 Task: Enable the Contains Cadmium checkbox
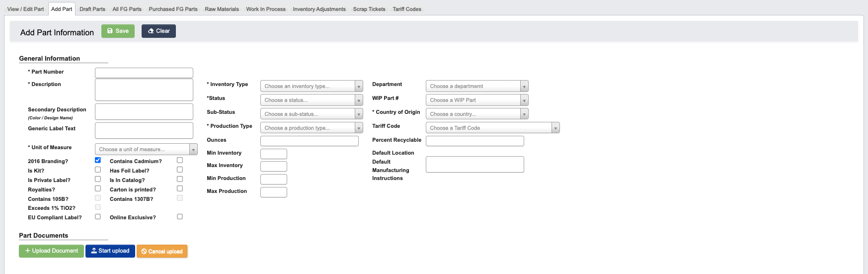[x=180, y=160]
